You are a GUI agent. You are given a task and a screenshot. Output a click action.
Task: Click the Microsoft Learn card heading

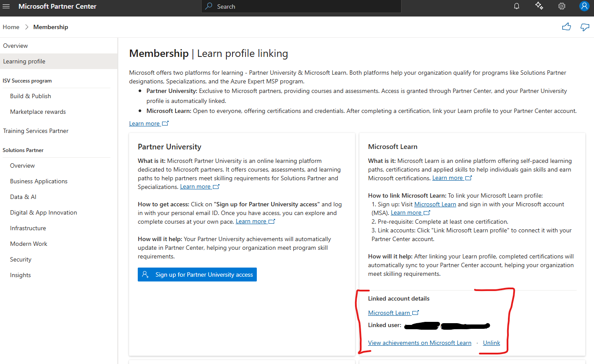pyautogui.click(x=393, y=147)
